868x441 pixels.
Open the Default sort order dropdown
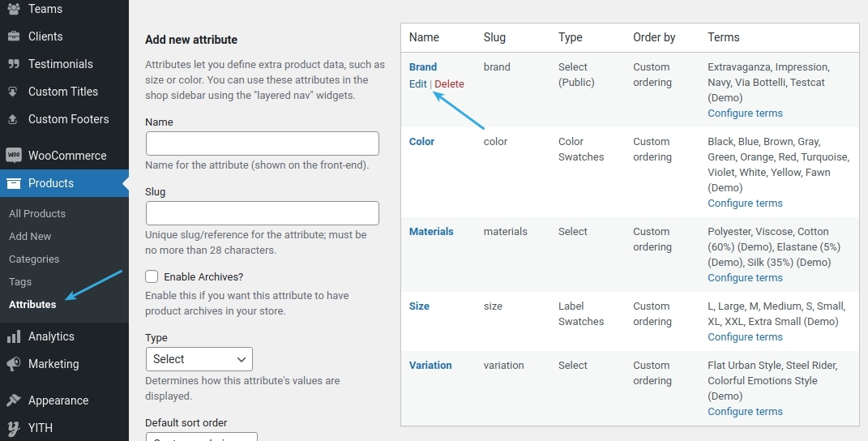[x=201, y=437]
